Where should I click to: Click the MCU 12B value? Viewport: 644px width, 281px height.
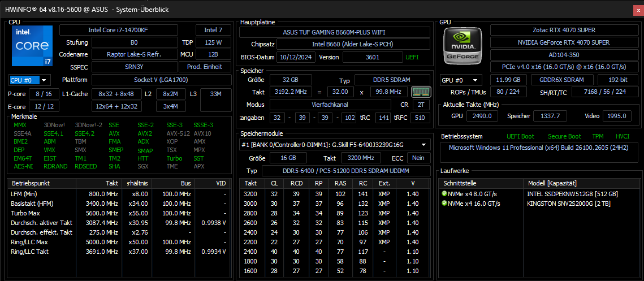click(213, 54)
